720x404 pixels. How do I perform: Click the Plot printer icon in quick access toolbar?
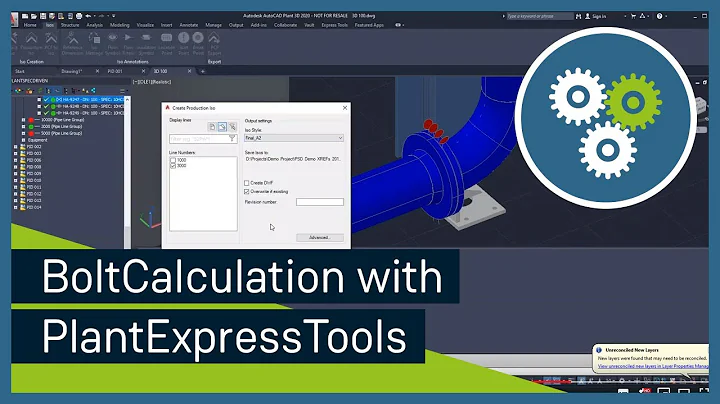(79, 16)
